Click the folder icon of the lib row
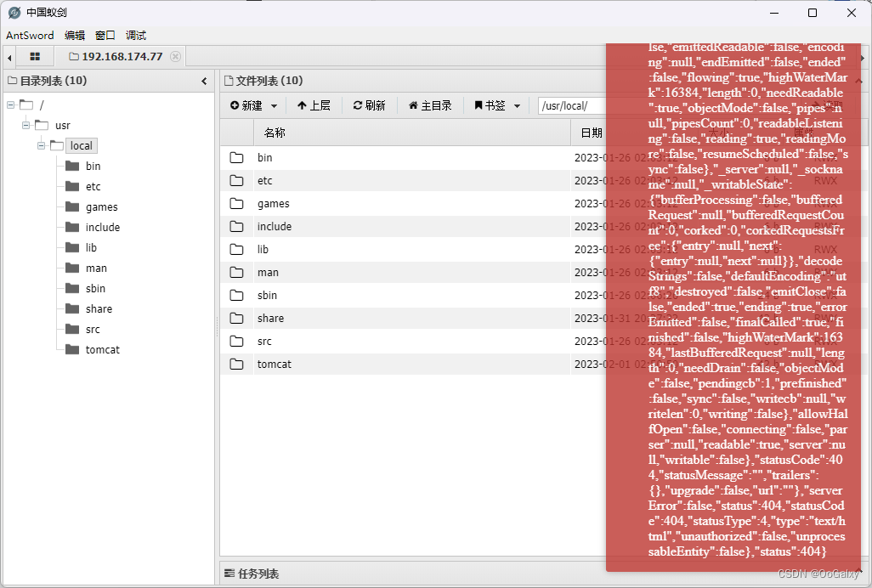Viewport: 872px width, 588px height. 236,250
